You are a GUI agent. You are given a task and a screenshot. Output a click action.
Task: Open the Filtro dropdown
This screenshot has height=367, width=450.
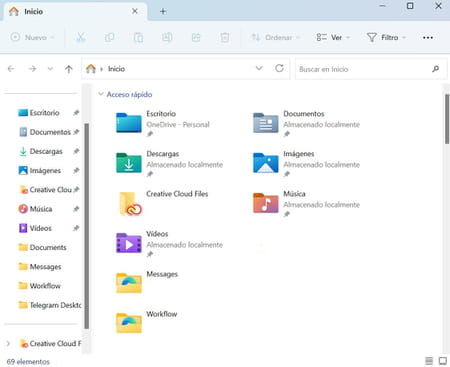click(386, 37)
